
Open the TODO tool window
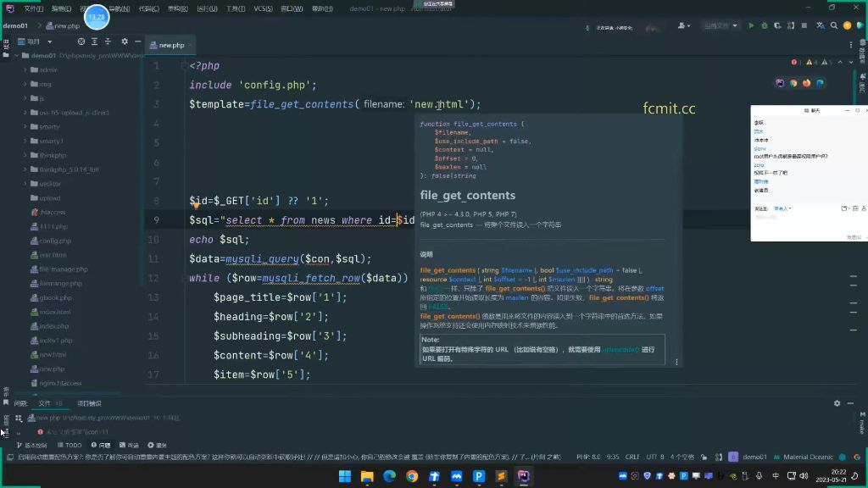tap(70, 445)
